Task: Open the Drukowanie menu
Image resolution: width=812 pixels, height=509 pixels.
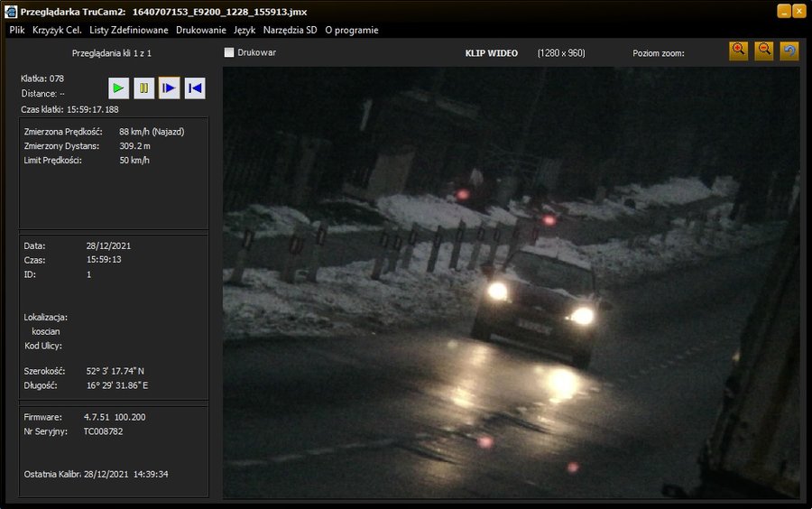Action: tap(200, 30)
